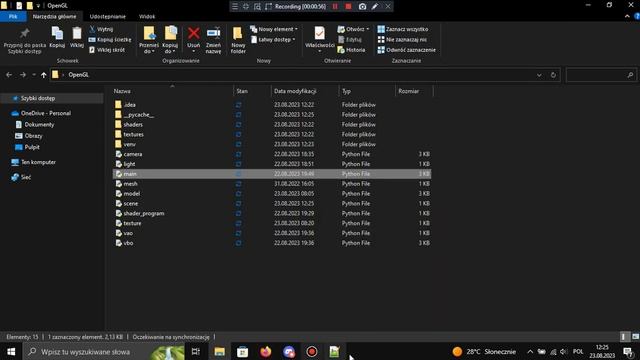Open recorder pencil annotation tool
640x360 pixels.
[x=375, y=7]
